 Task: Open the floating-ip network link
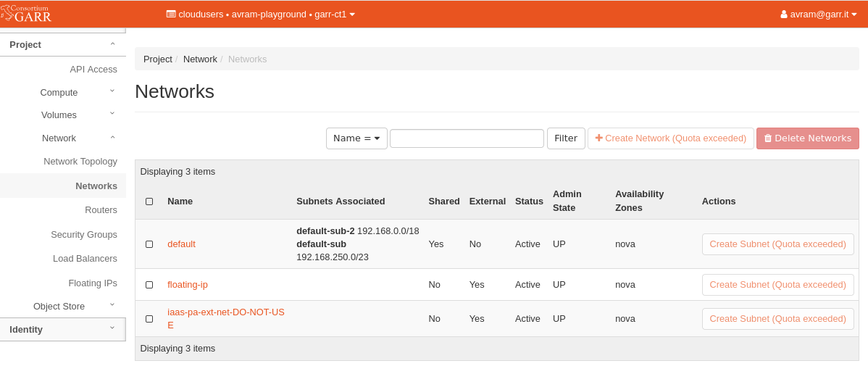188,285
